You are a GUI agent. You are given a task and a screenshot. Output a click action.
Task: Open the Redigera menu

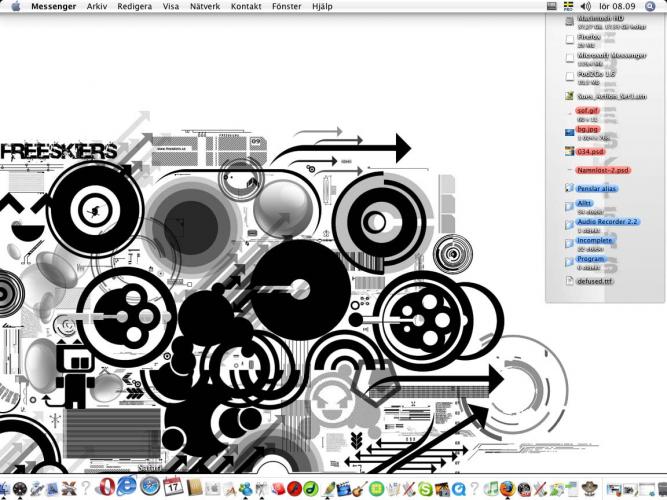[135, 6]
